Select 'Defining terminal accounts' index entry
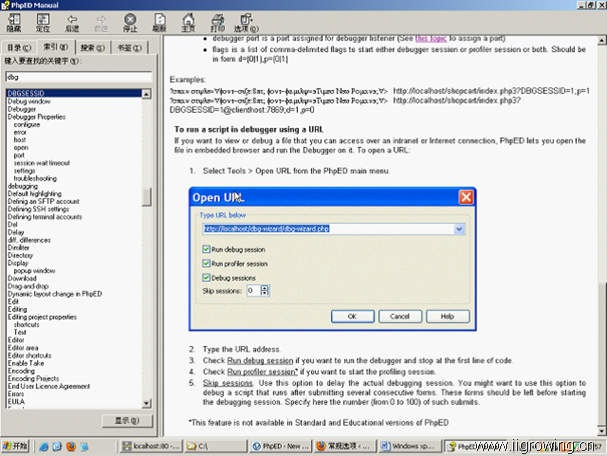Image resolution: width=607 pixels, height=456 pixels. tap(45, 217)
